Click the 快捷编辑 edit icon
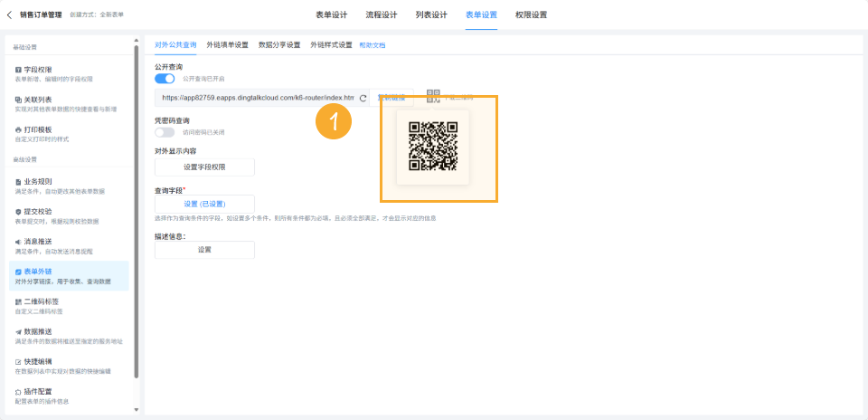This screenshot has height=420, width=868. [18, 362]
